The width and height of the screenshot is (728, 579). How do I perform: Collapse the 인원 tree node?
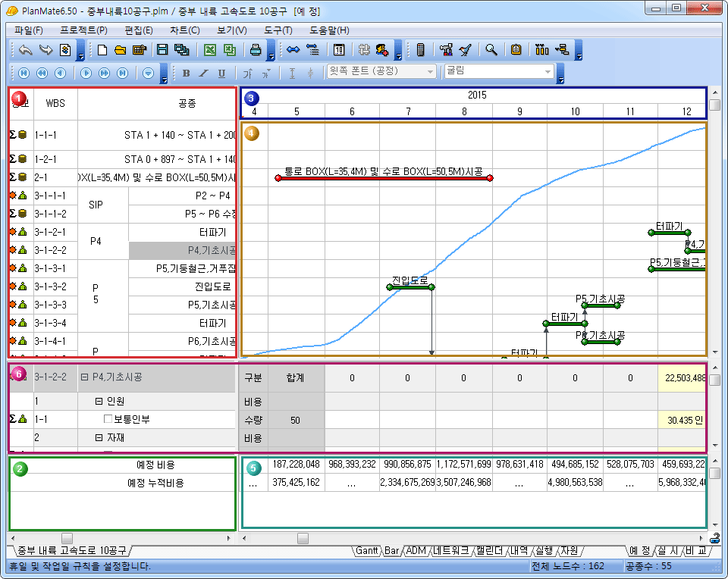click(99, 401)
